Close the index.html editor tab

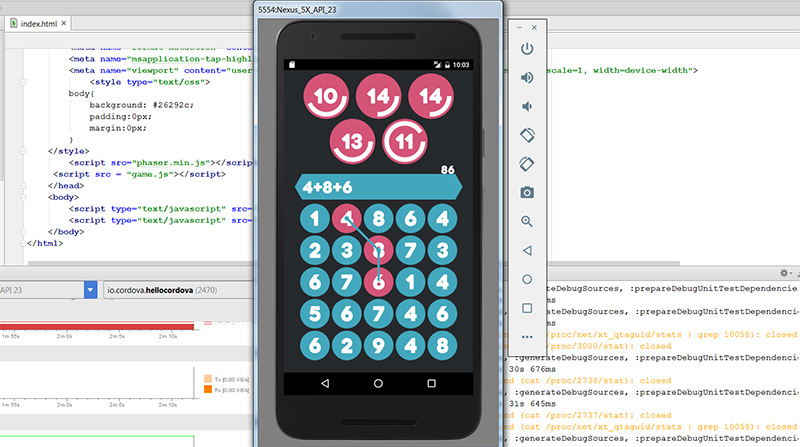pyautogui.click(x=64, y=23)
